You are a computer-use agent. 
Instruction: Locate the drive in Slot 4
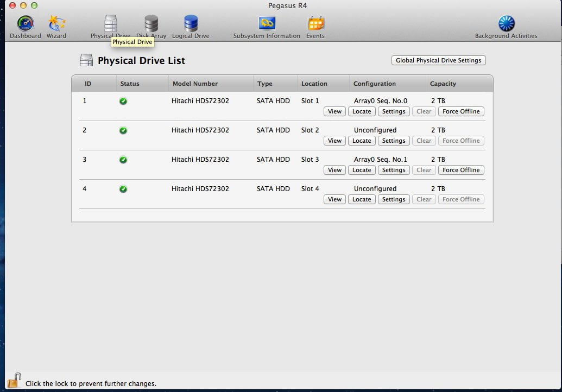coord(362,200)
